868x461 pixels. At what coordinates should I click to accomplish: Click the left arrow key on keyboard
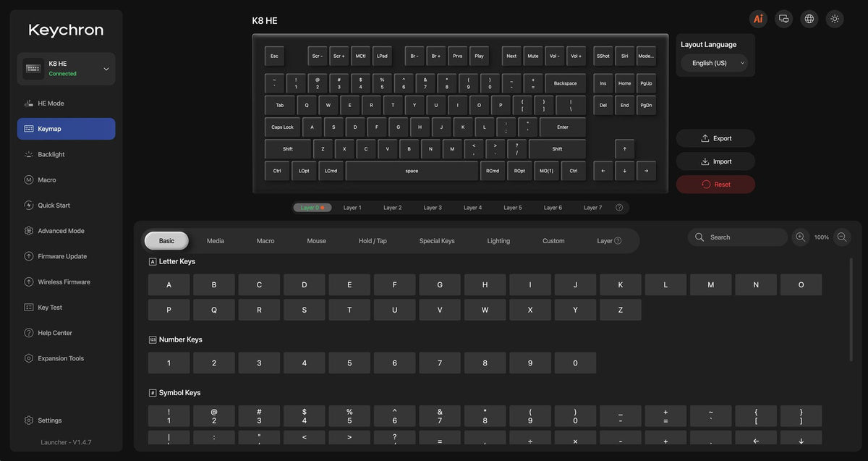click(x=603, y=171)
